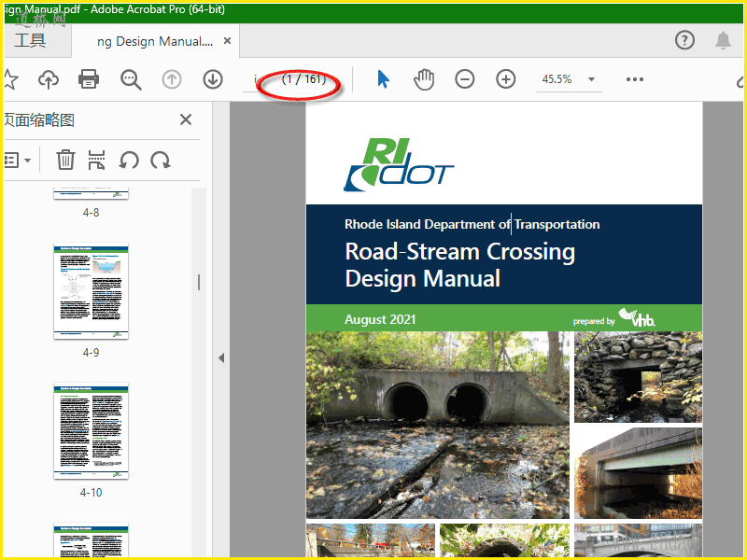747x560 pixels.
Task: Click the upload to cloud icon
Action: [x=48, y=79]
